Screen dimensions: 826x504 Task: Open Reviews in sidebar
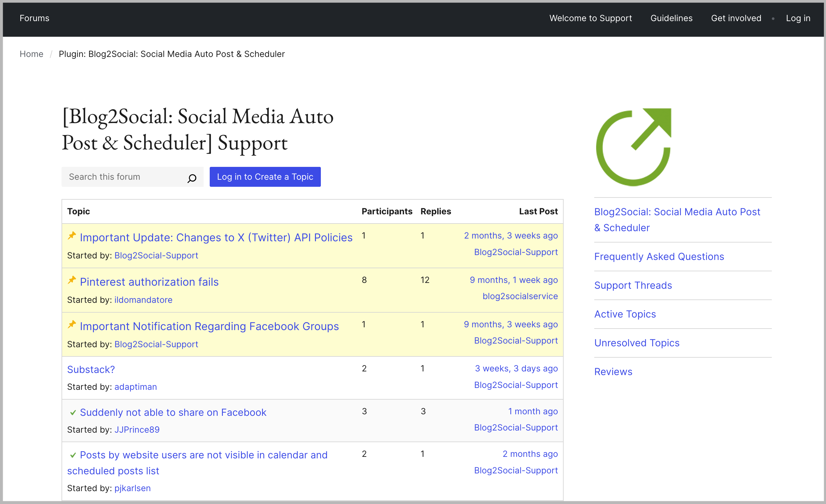click(x=613, y=372)
